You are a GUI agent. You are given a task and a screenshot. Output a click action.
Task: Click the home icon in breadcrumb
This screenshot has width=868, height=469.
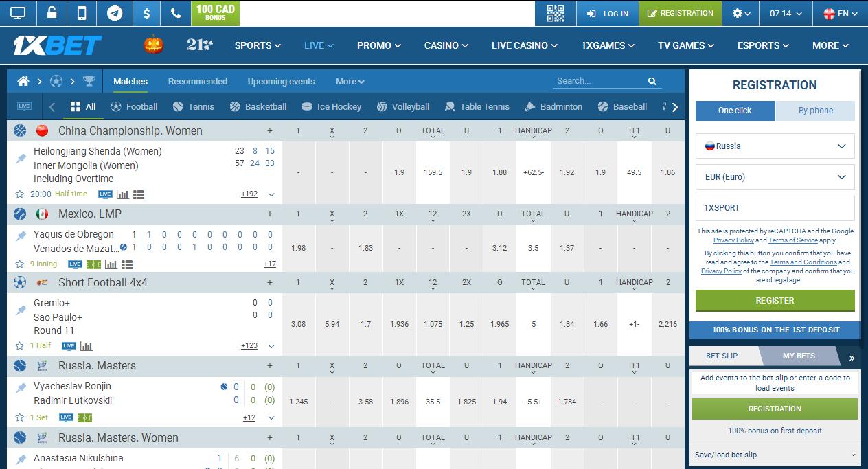point(23,81)
